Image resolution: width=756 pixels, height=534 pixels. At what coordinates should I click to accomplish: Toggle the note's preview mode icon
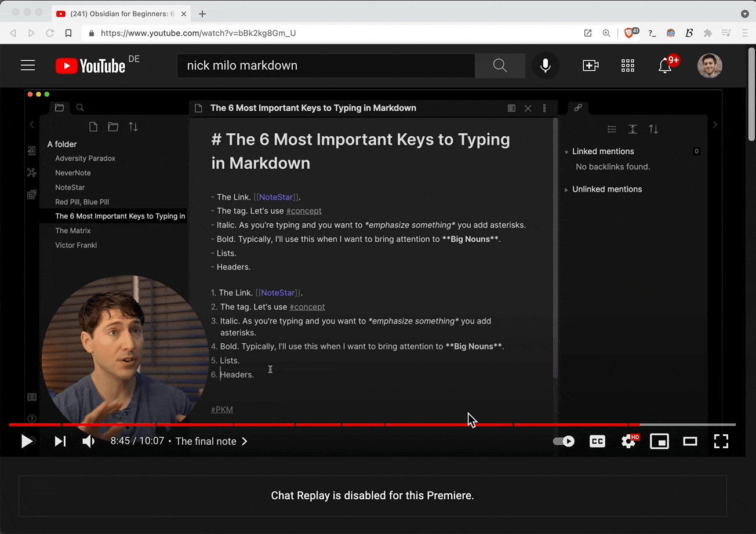tap(511, 108)
